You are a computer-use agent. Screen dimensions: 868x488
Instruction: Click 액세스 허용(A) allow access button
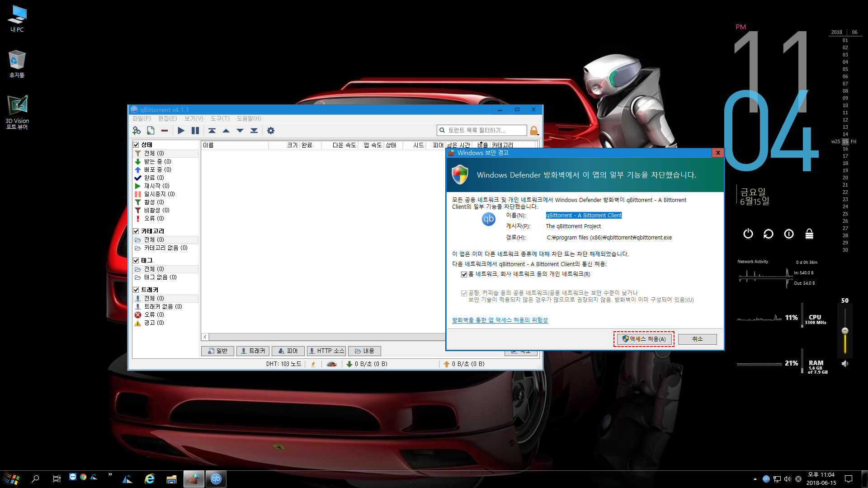coord(644,339)
